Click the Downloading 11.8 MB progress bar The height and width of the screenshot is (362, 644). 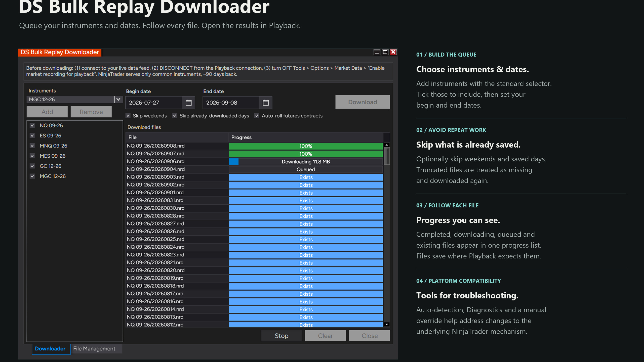(x=306, y=162)
